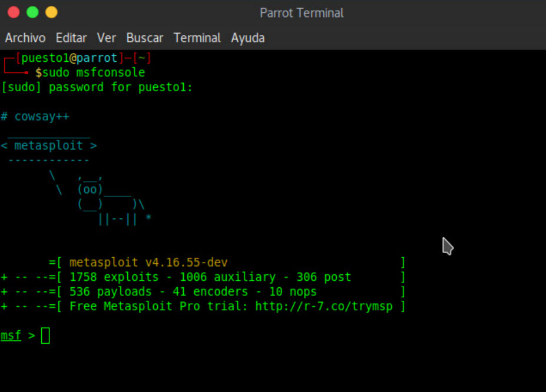This screenshot has height=392, width=546.
Task: Click the underlined msf prompt text
Action: 11,335
